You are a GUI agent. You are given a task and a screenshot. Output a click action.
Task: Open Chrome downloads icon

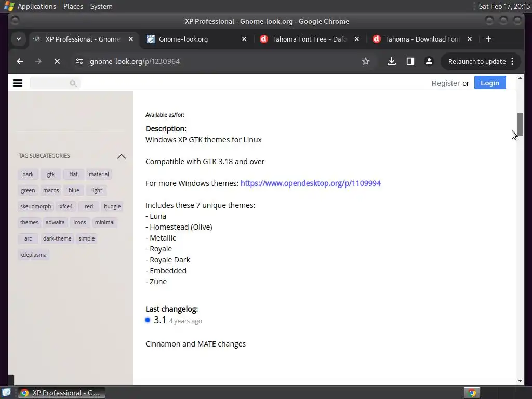(x=392, y=61)
